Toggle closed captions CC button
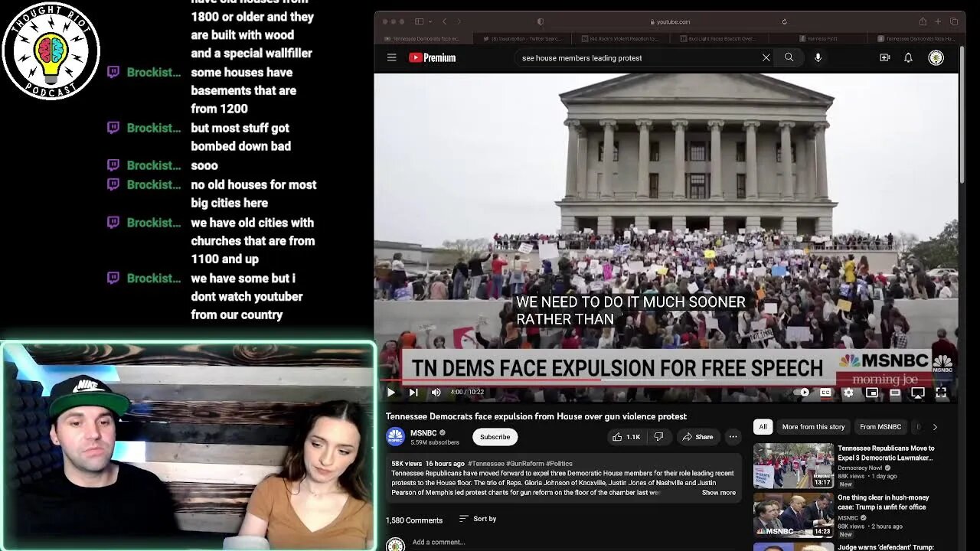 coord(825,393)
